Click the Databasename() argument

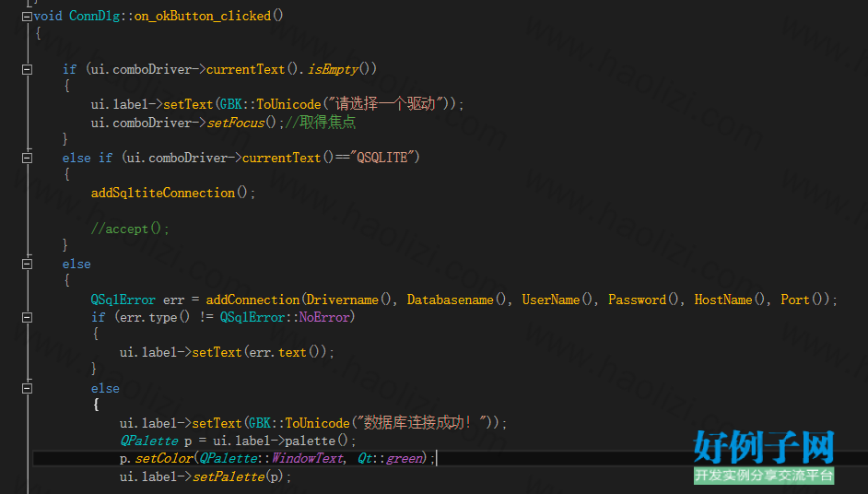(457, 300)
